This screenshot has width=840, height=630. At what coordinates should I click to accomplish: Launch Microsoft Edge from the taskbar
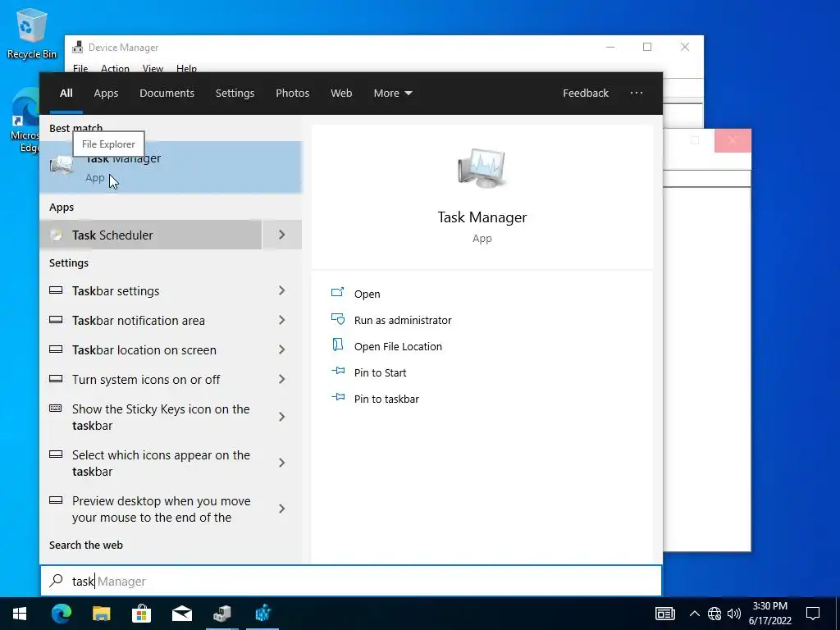coord(61,614)
